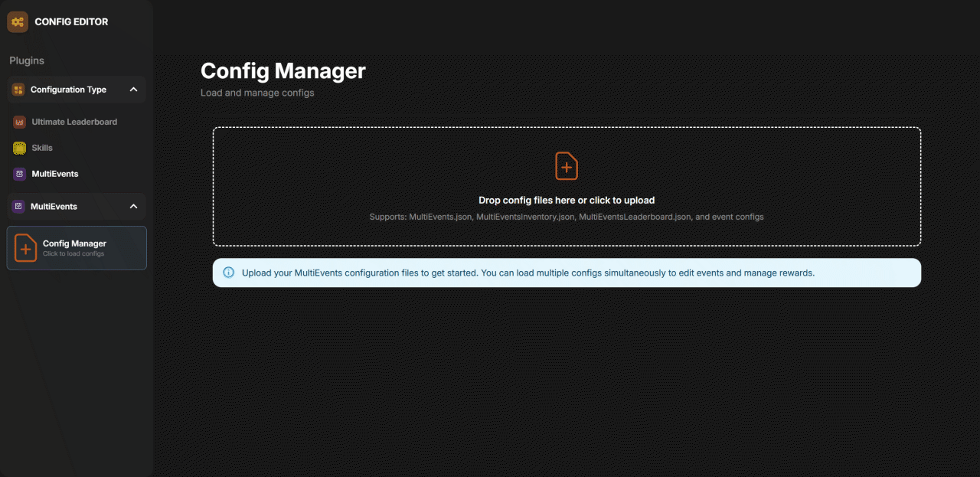Click the 'Config Manager' page heading
This screenshot has height=477, width=980.
pos(283,71)
